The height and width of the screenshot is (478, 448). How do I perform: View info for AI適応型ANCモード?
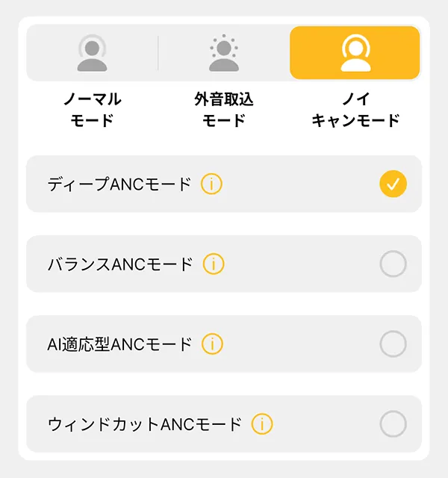click(x=212, y=344)
